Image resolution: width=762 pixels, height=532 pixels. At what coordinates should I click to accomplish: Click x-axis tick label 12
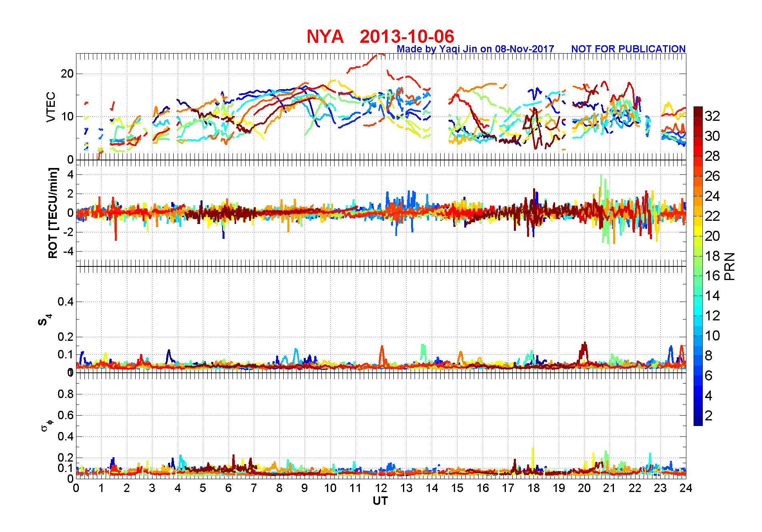coord(381,488)
